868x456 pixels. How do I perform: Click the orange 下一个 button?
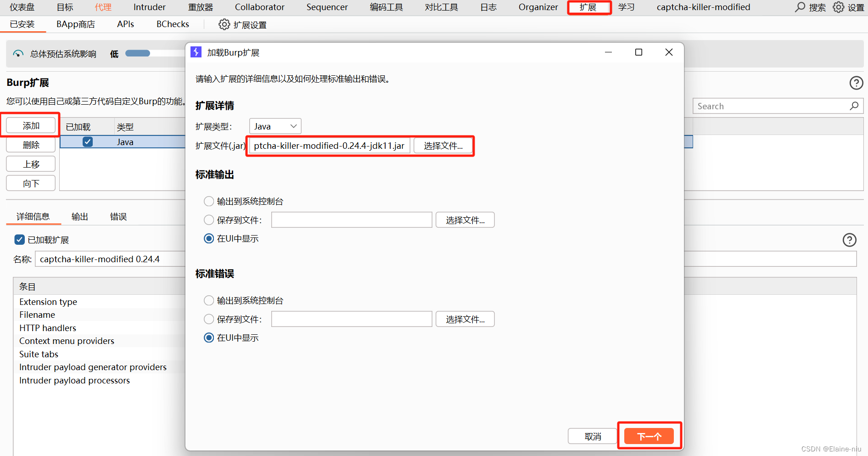(649, 436)
